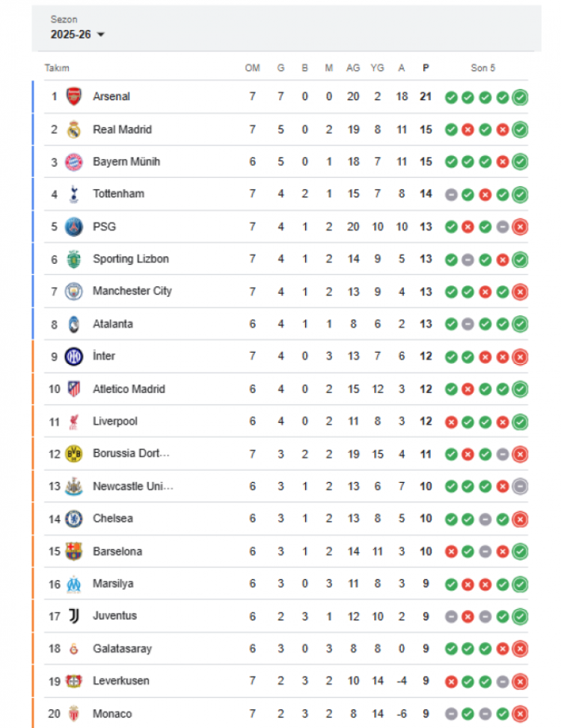Click Newcastle's latest match draw indicator
Screen dimensions: 561x728
tap(520, 487)
